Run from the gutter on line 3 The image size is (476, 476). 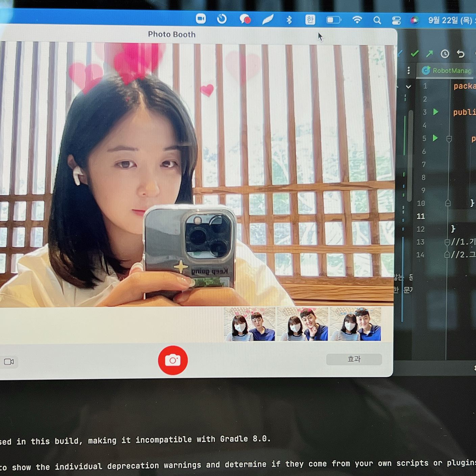click(436, 112)
